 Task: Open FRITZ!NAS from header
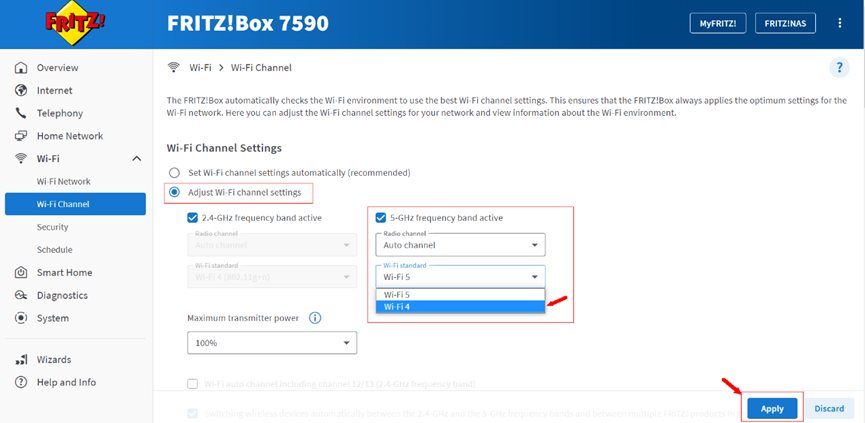click(786, 23)
